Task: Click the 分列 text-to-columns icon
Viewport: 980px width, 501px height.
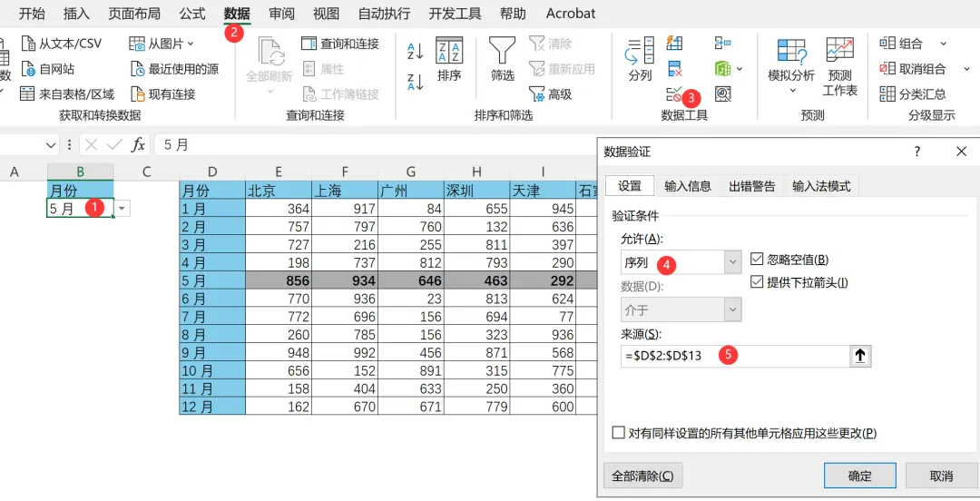Action: click(640, 59)
